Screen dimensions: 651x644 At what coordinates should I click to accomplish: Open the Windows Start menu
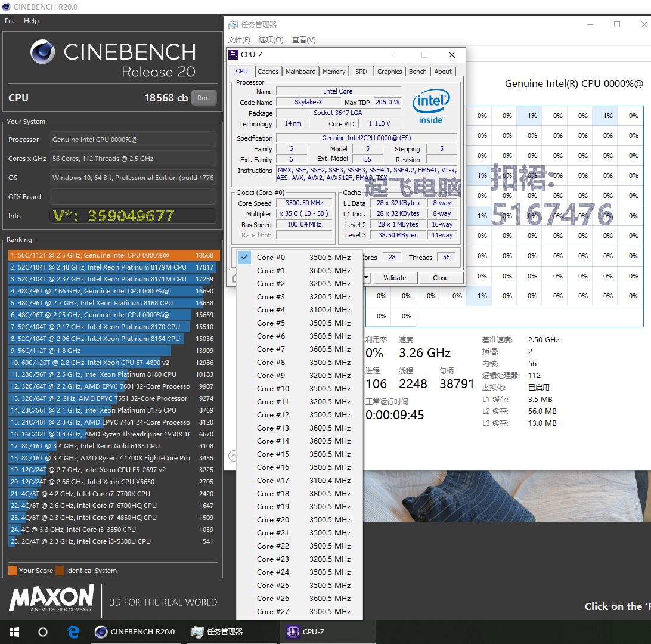click(14, 632)
